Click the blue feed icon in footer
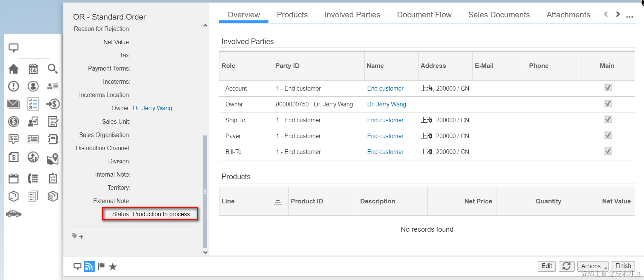 (x=89, y=266)
